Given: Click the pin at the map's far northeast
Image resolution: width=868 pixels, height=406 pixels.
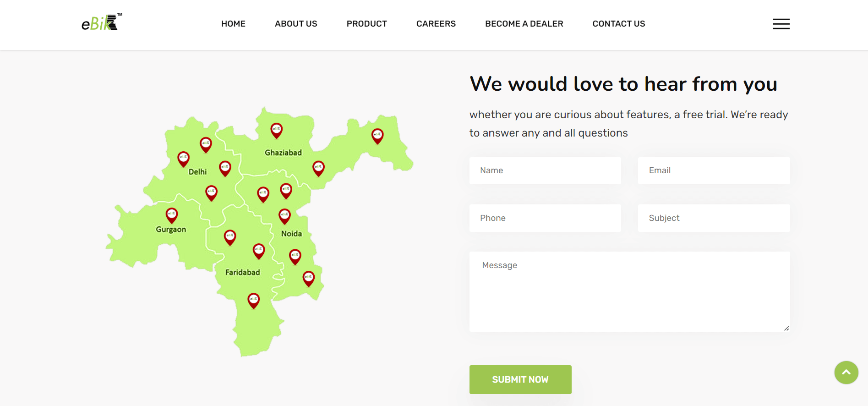Looking at the screenshot, I should [377, 136].
